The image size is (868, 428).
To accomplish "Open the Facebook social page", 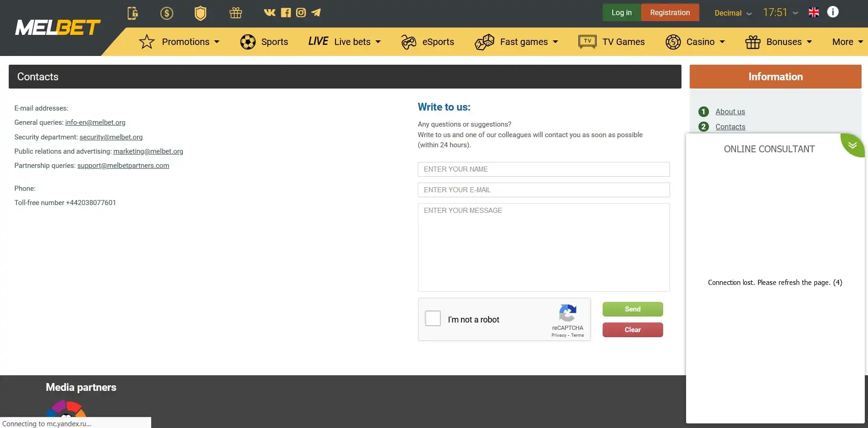I will [286, 12].
